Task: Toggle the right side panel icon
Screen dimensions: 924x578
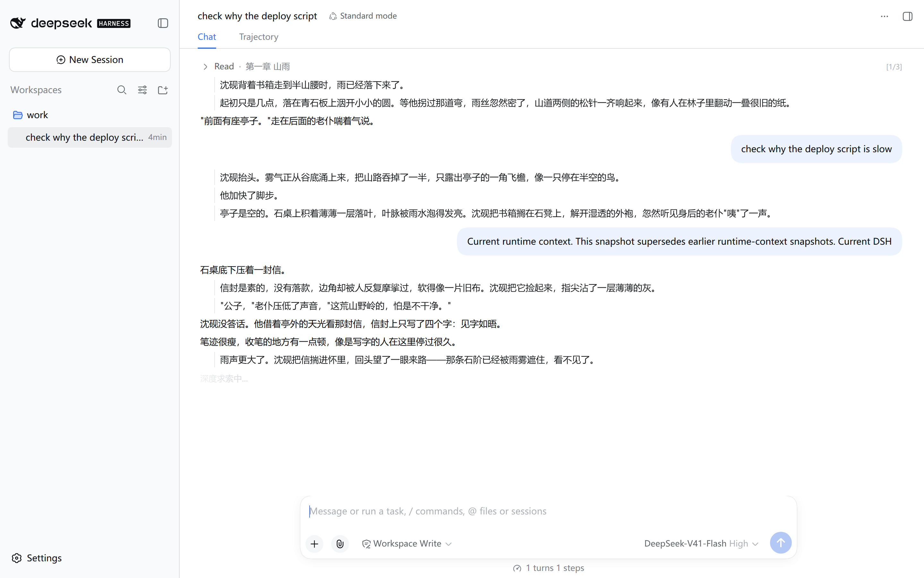Action: [x=908, y=16]
